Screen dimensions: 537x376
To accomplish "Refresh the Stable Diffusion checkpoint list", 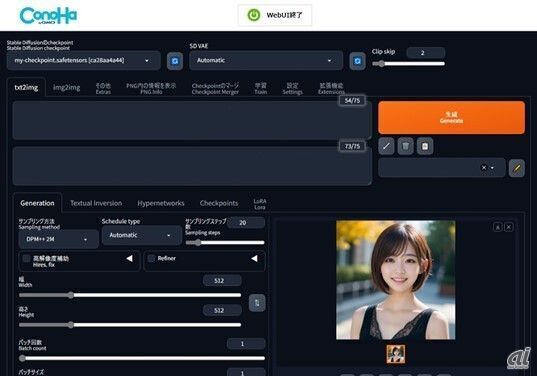I will point(175,61).
